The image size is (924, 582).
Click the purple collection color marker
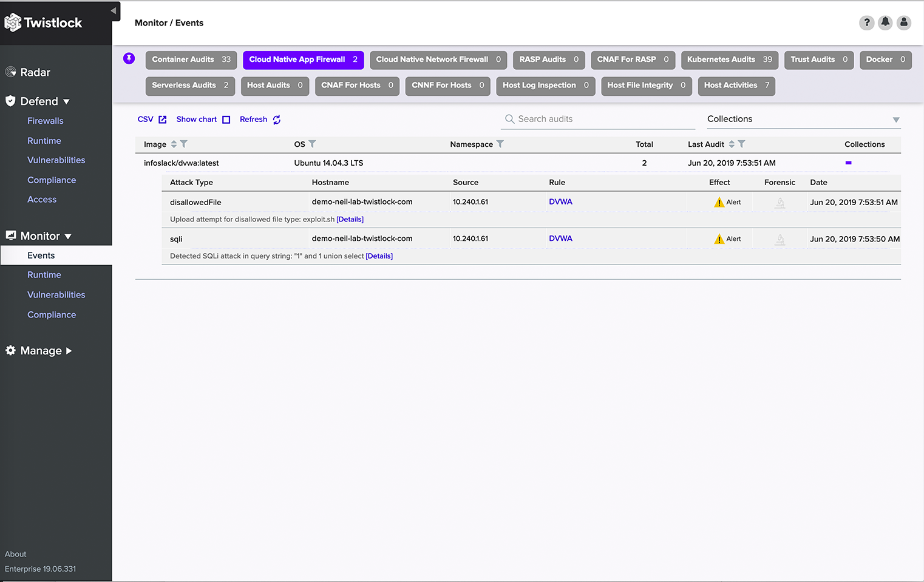pos(848,163)
